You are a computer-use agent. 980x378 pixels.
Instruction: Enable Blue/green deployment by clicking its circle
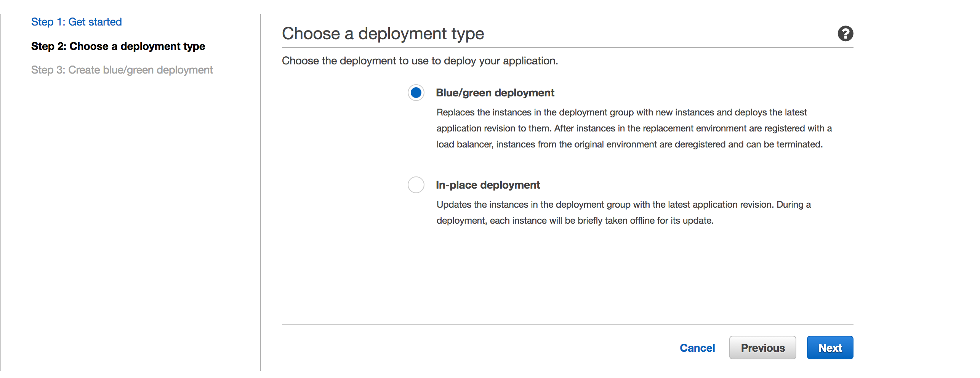coord(416,92)
